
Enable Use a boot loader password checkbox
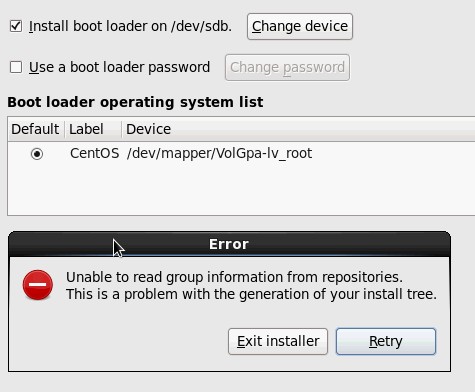(16, 67)
